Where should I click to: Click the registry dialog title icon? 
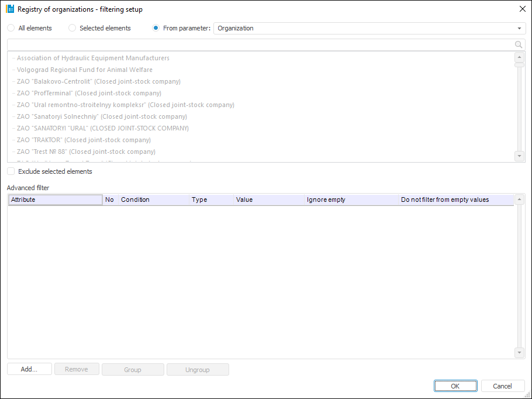click(x=10, y=9)
